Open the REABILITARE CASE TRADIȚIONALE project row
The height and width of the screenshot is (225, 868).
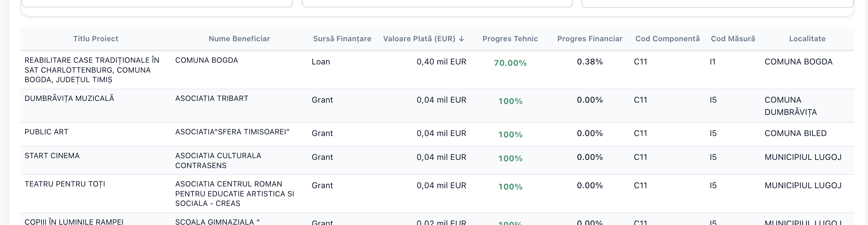pos(437,70)
